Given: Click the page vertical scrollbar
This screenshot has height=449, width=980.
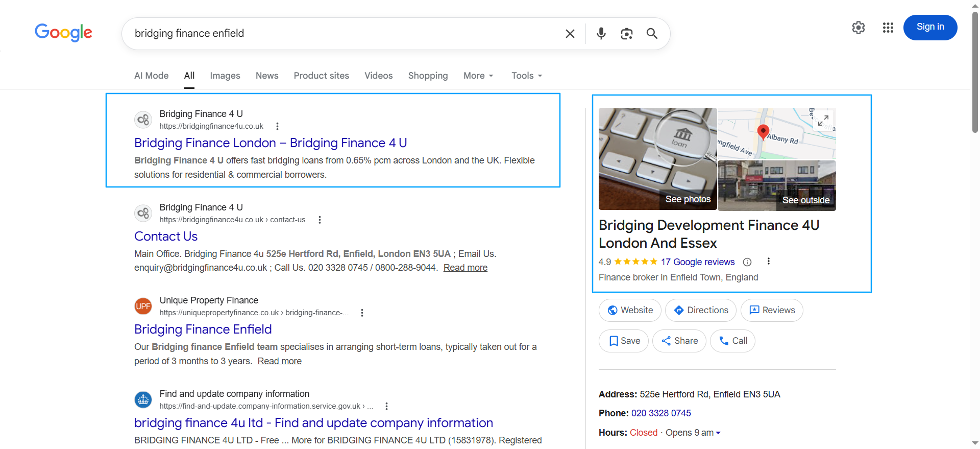Looking at the screenshot, I should [975, 72].
